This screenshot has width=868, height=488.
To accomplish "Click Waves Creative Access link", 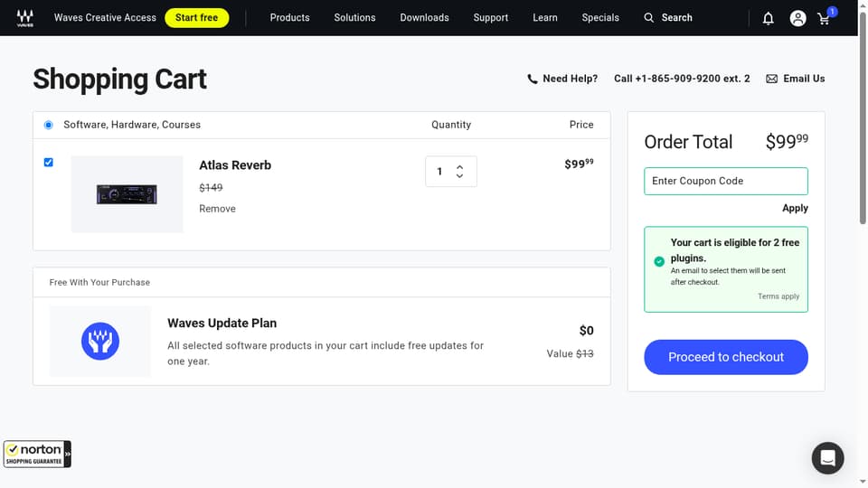I will (x=105, y=18).
